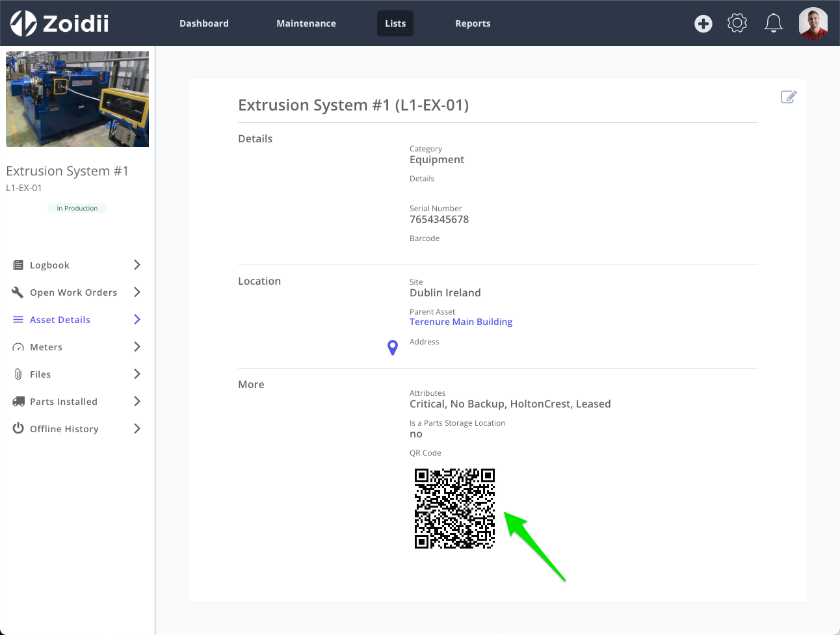Select the Parts Installed icon

point(18,401)
